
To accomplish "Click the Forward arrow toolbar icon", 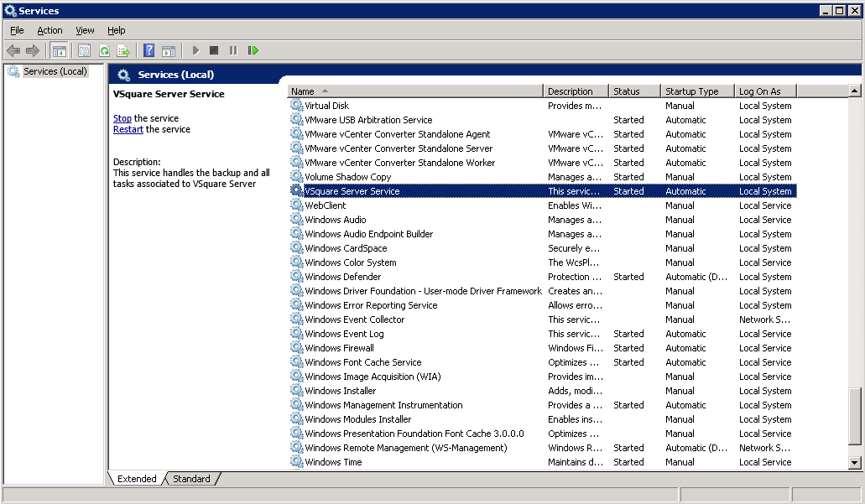I will (x=33, y=50).
